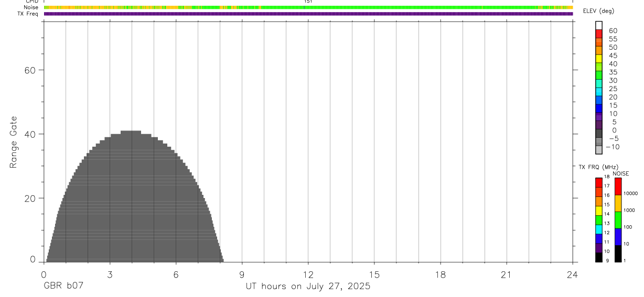Click the 'NOISE' legend title above its color bar
The image size is (644, 297).
(x=621, y=173)
